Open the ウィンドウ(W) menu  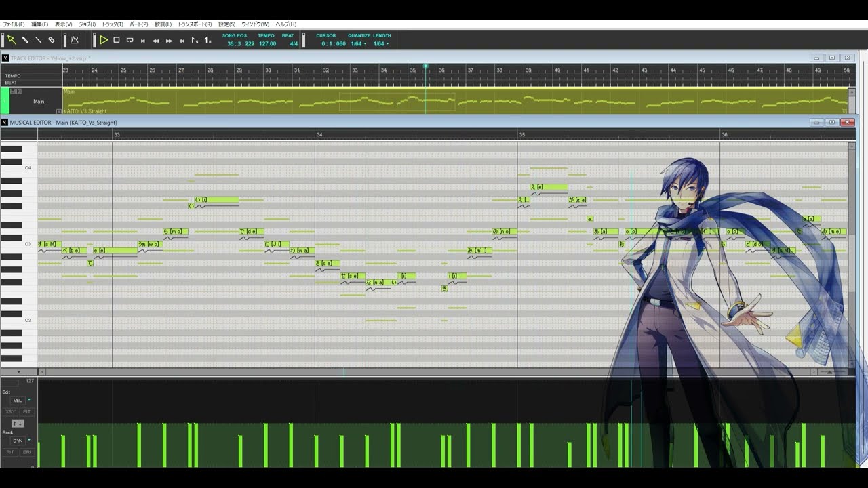[255, 24]
